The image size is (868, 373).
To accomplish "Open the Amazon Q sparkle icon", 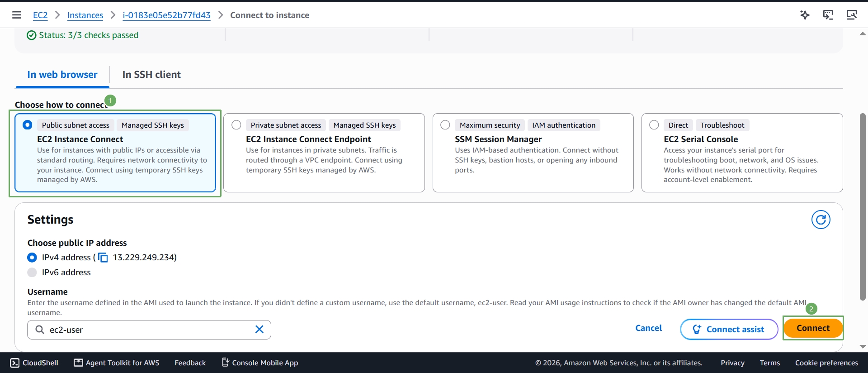I will pos(805,15).
